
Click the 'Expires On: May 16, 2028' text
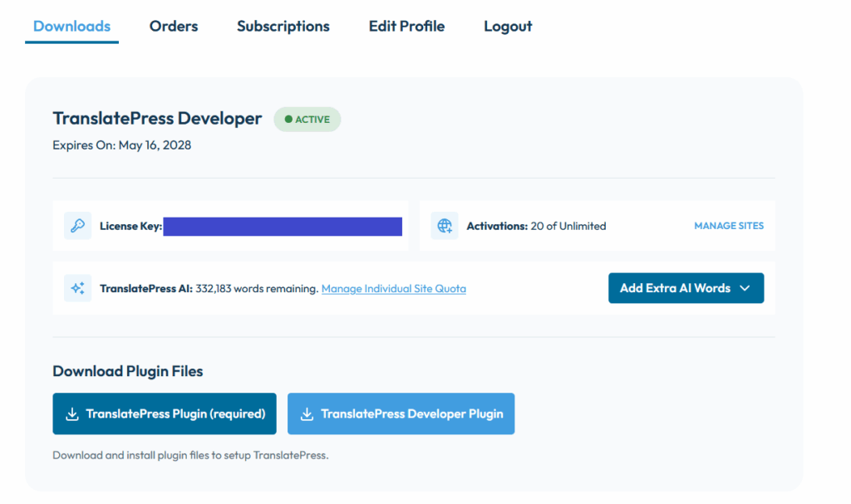pos(121,144)
